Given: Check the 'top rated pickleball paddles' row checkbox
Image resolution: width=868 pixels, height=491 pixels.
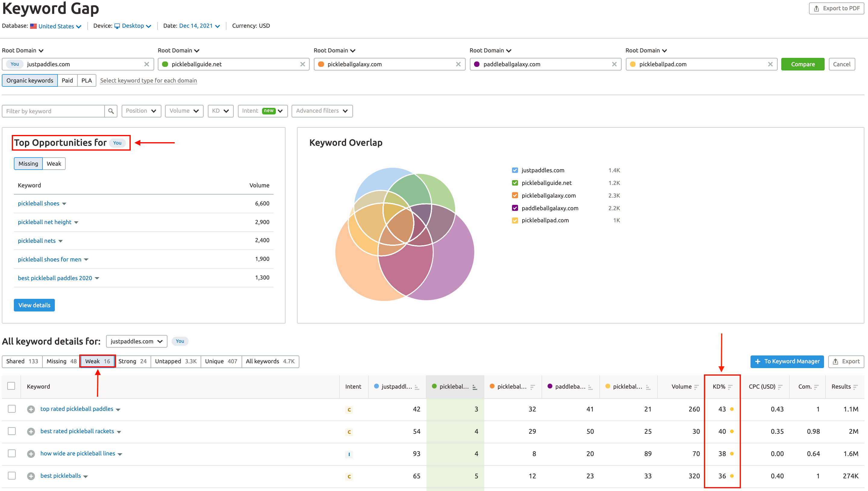Looking at the screenshot, I should [12, 409].
